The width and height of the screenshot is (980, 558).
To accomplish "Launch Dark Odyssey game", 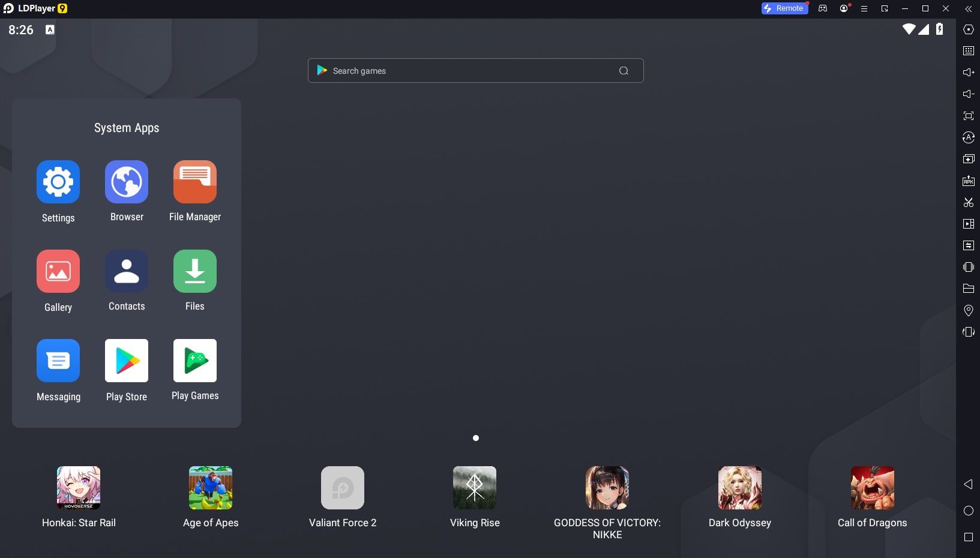I will coord(740,488).
